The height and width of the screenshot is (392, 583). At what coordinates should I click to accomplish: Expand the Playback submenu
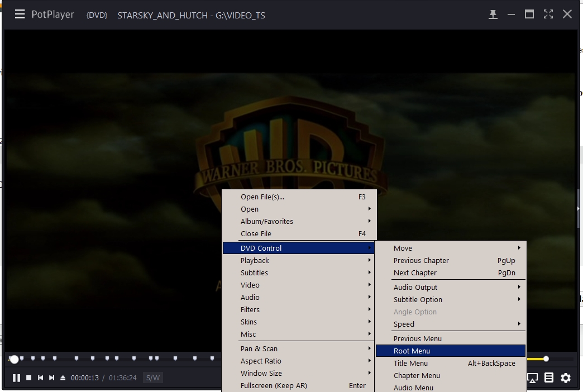point(300,261)
